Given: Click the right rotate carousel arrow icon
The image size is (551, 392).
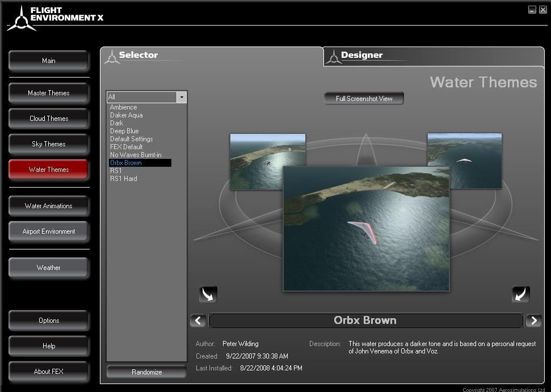Looking at the screenshot, I should point(520,294).
